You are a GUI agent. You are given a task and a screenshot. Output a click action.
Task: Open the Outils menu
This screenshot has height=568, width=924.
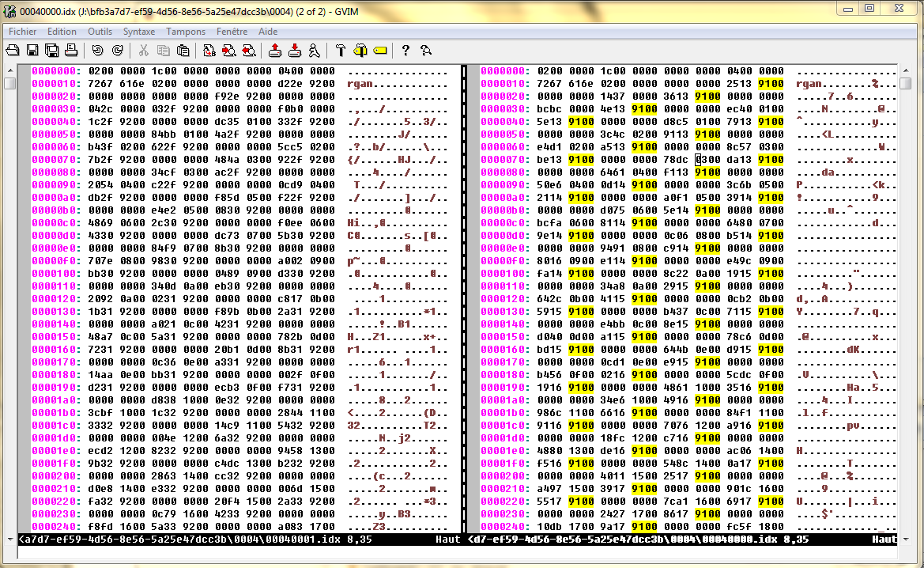pyautogui.click(x=100, y=32)
